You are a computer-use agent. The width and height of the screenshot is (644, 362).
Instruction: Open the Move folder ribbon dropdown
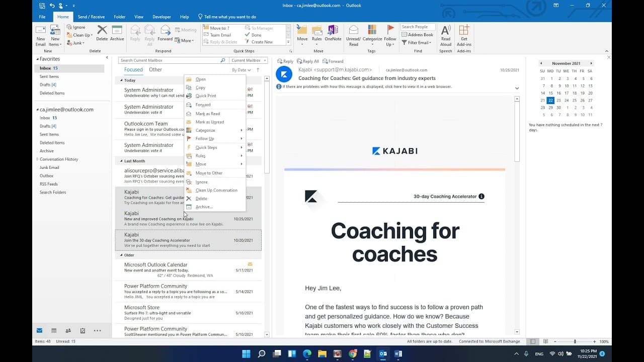[302, 36]
